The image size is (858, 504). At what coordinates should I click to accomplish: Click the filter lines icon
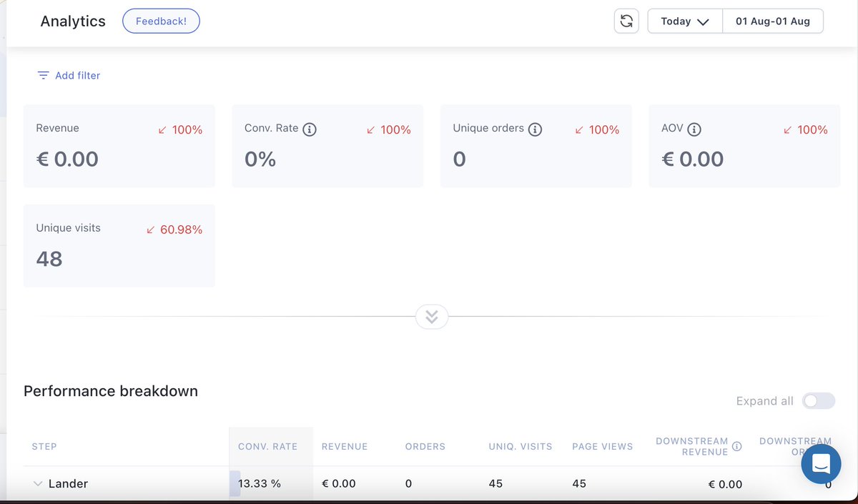[x=44, y=75]
